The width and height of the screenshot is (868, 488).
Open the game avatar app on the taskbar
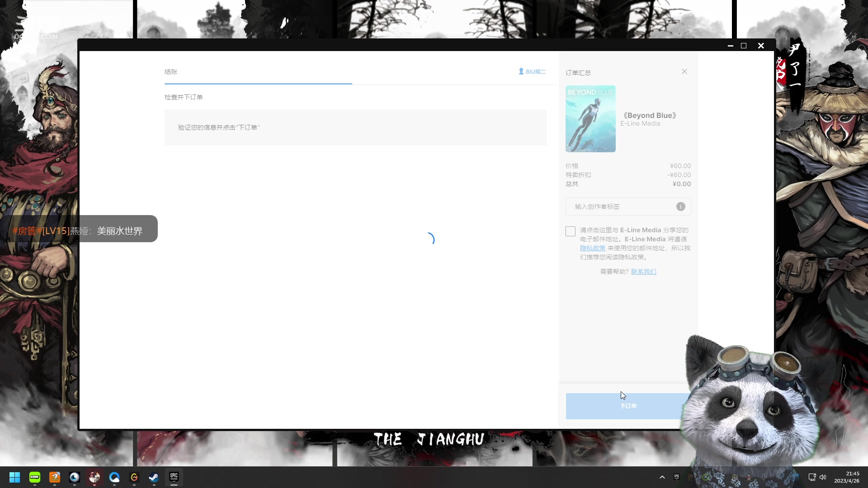[94, 477]
